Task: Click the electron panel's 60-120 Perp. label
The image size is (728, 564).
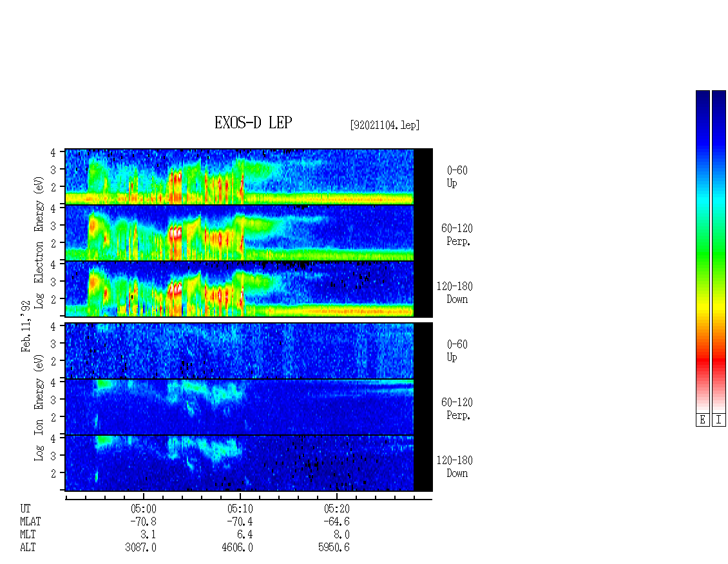Action: click(x=457, y=235)
